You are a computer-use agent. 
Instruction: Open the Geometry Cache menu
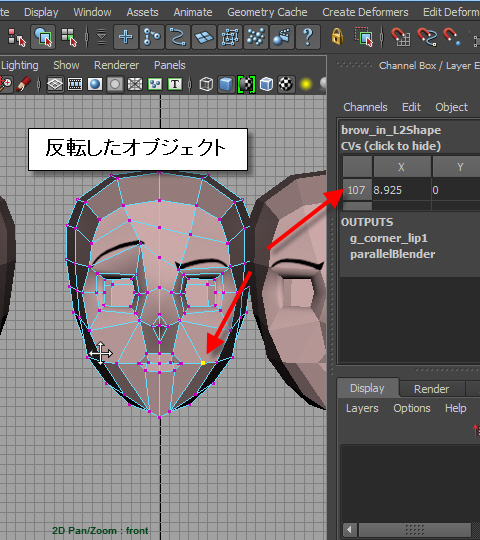267,12
